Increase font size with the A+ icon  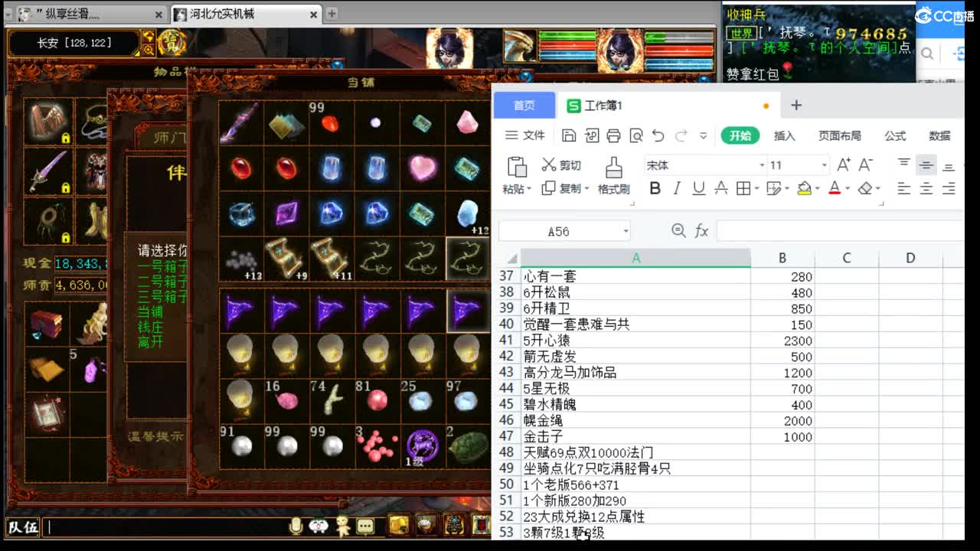pos(844,165)
